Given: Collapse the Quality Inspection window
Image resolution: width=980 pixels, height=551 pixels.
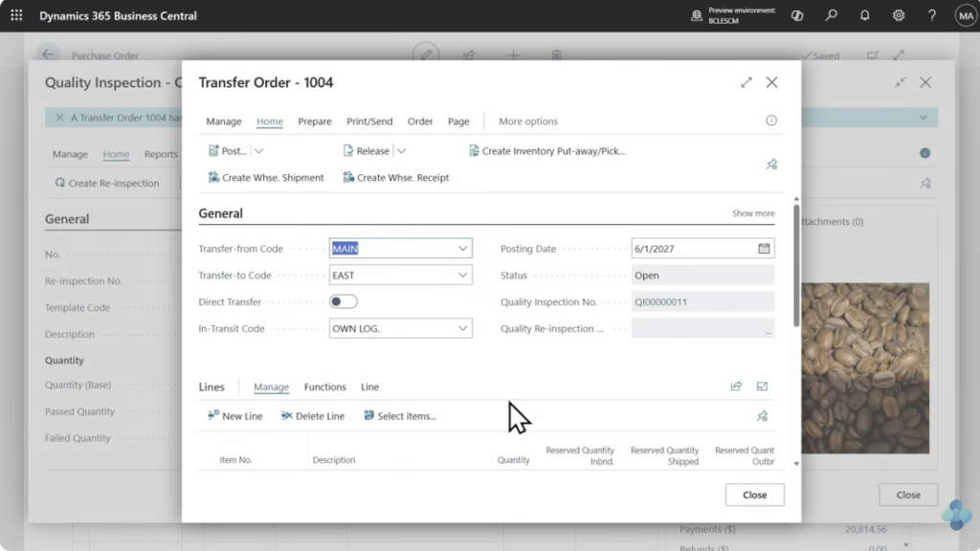Looking at the screenshot, I should [x=900, y=82].
